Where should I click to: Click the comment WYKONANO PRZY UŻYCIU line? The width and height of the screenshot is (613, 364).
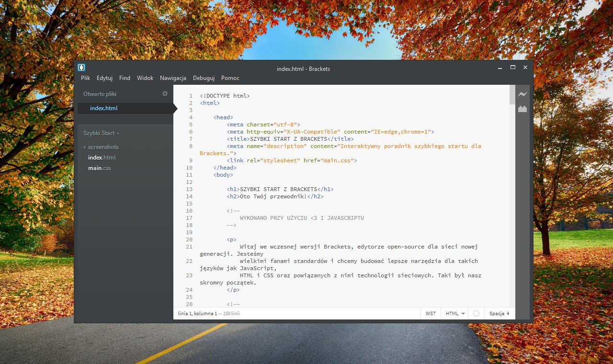tap(302, 218)
